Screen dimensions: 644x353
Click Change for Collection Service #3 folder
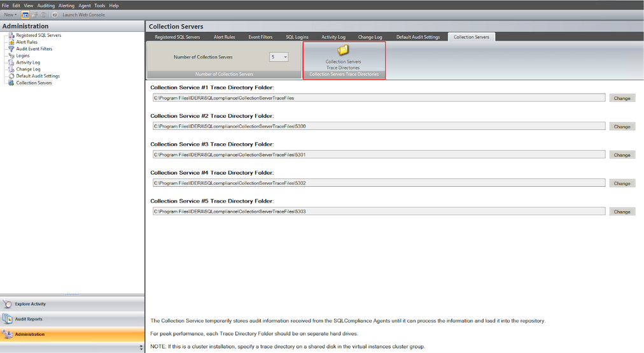[x=622, y=155]
